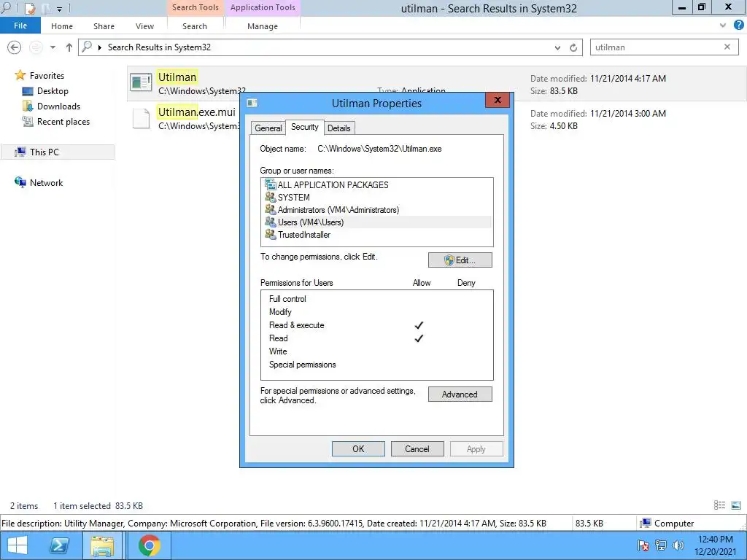Screen dimensions: 747x560
Task: Click the Downloads folder icon
Action: tap(28, 106)
